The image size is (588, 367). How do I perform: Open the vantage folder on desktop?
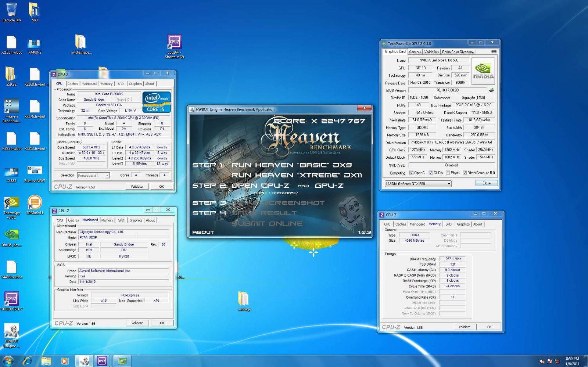coord(244,301)
